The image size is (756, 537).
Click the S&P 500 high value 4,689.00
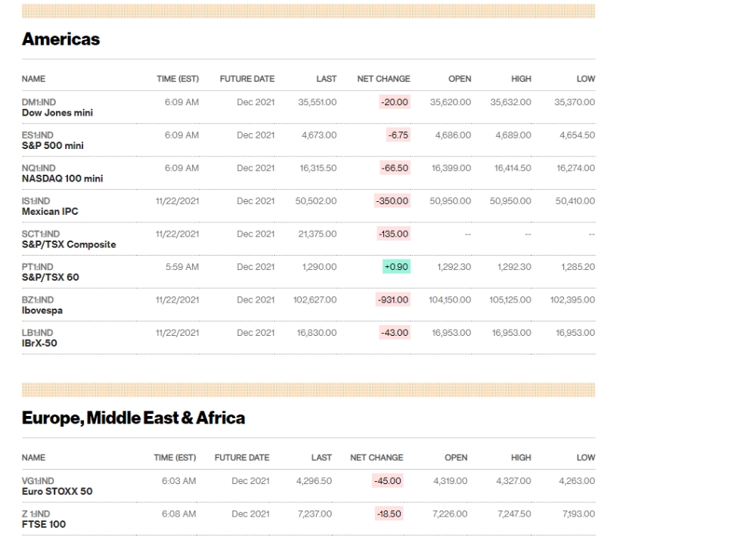tap(513, 135)
